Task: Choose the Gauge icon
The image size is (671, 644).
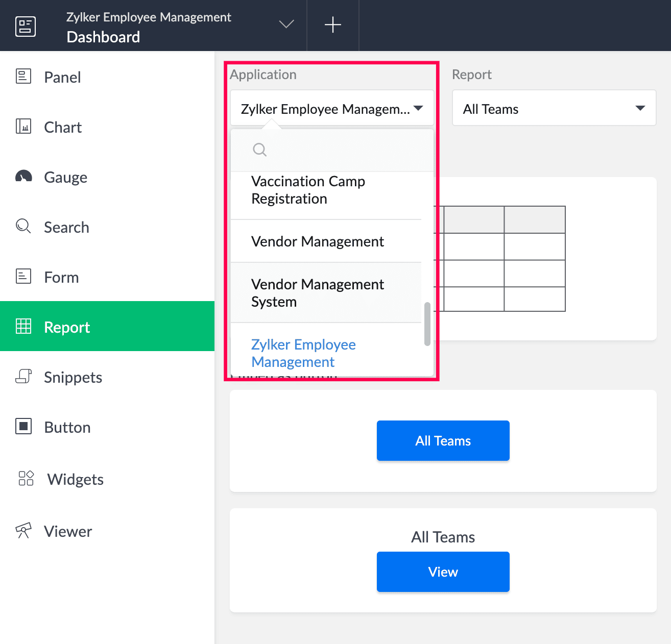Action: pyautogui.click(x=23, y=177)
